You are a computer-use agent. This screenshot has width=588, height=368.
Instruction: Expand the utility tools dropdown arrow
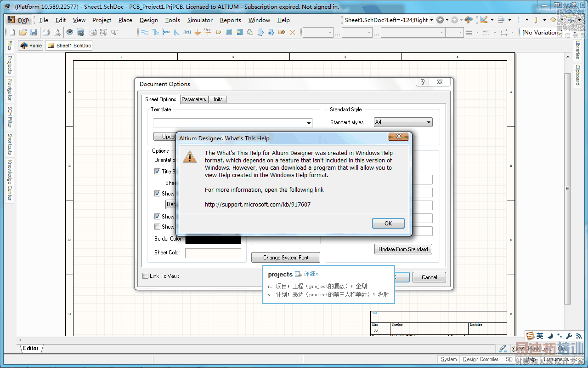pos(492,20)
